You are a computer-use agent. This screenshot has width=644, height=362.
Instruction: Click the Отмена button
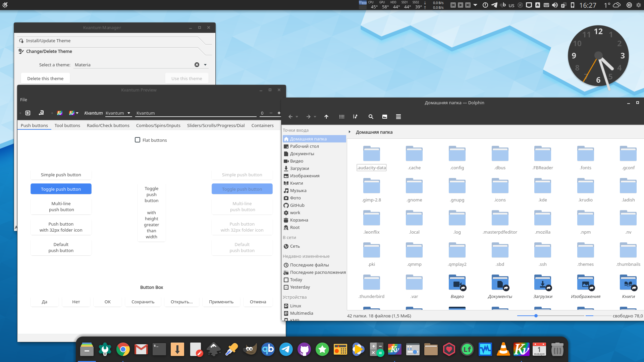[x=258, y=302]
